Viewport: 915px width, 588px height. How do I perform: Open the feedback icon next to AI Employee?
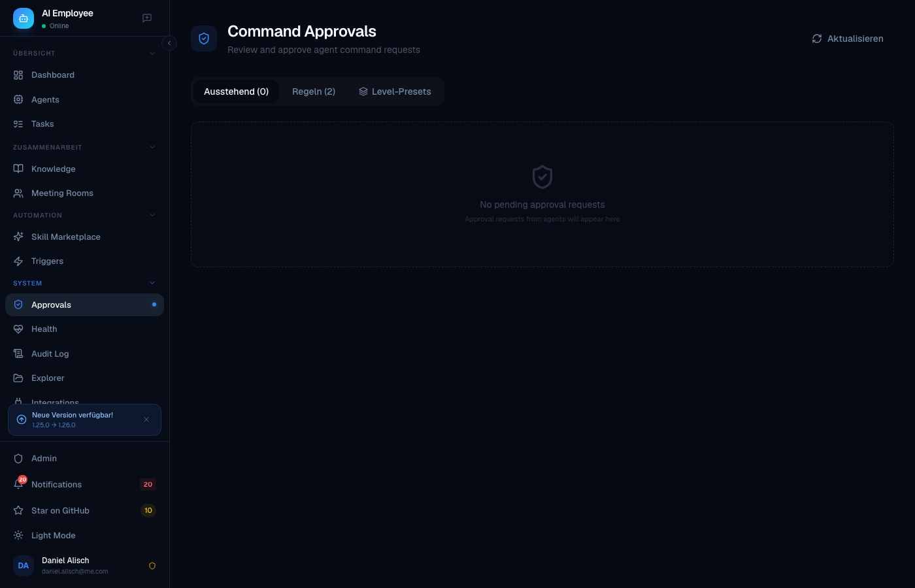(x=147, y=18)
